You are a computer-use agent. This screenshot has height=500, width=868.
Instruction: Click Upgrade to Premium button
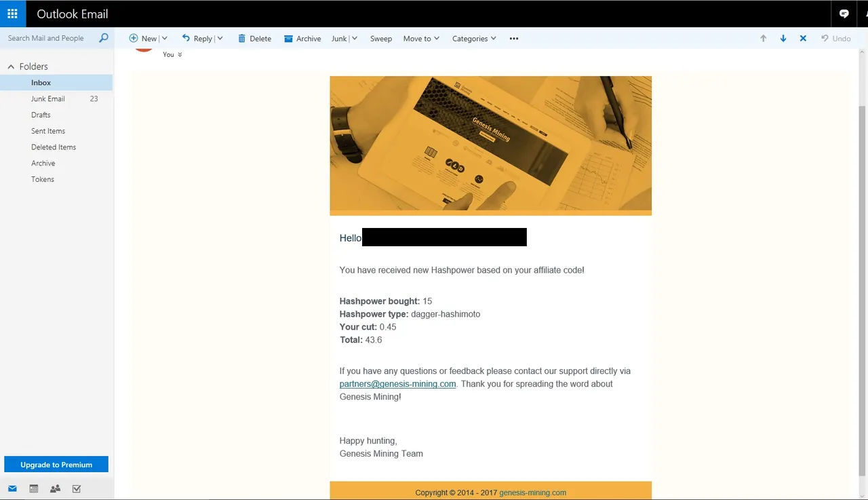(x=56, y=465)
